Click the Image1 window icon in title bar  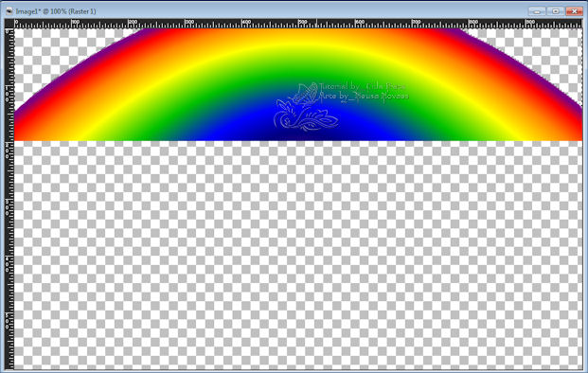[x=9, y=10]
